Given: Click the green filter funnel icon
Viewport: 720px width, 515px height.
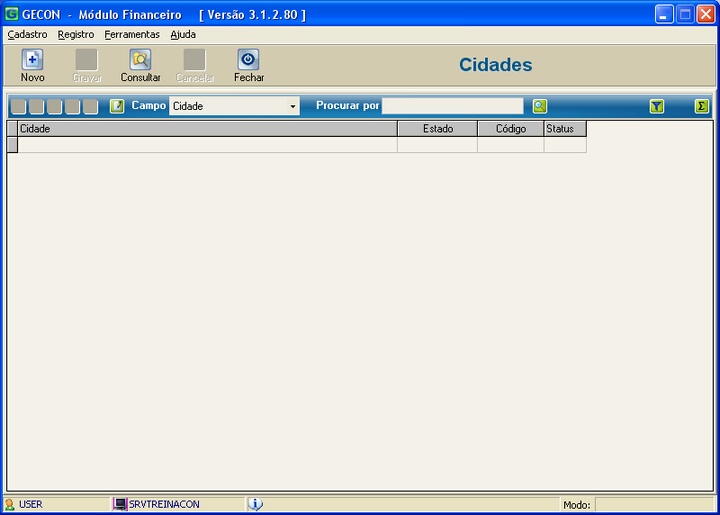Looking at the screenshot, I should (657, 106).
